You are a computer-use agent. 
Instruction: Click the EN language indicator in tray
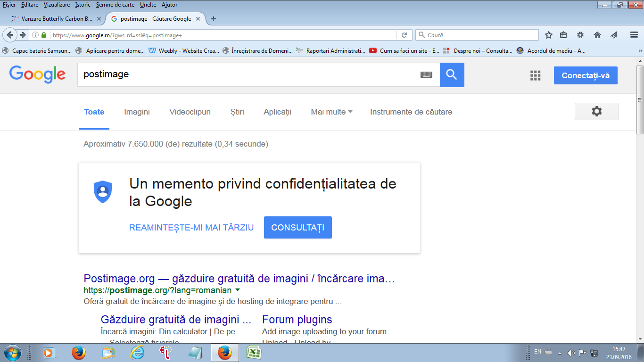click(x=537, y=352)
